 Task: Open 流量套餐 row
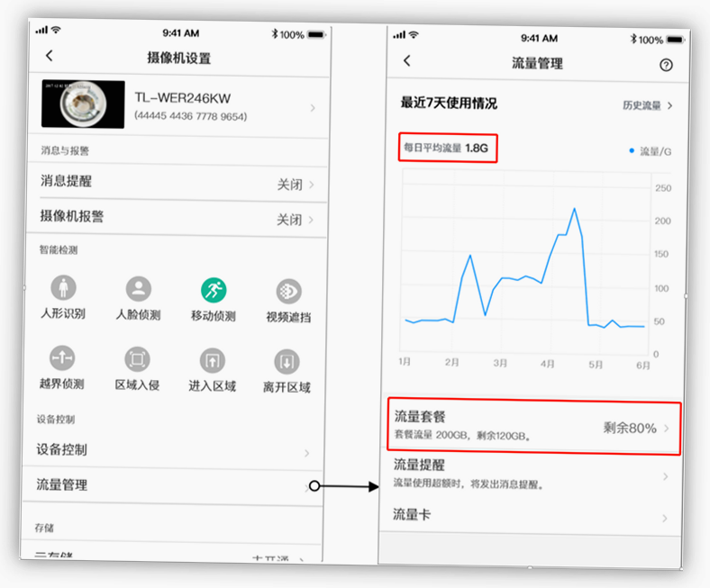point(534,426)
